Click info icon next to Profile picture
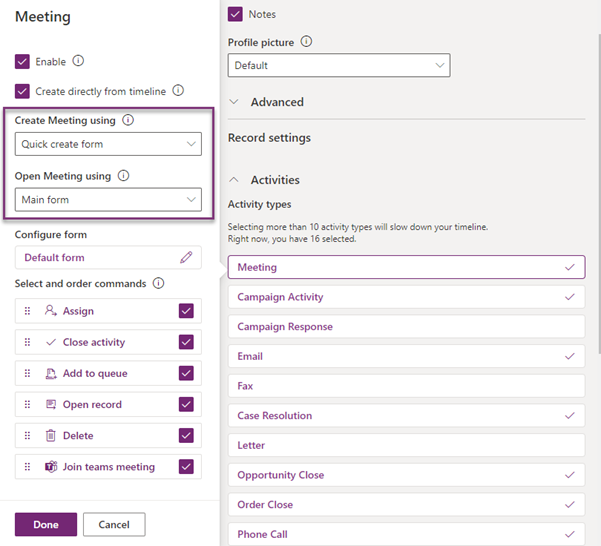 click(307, 42)
